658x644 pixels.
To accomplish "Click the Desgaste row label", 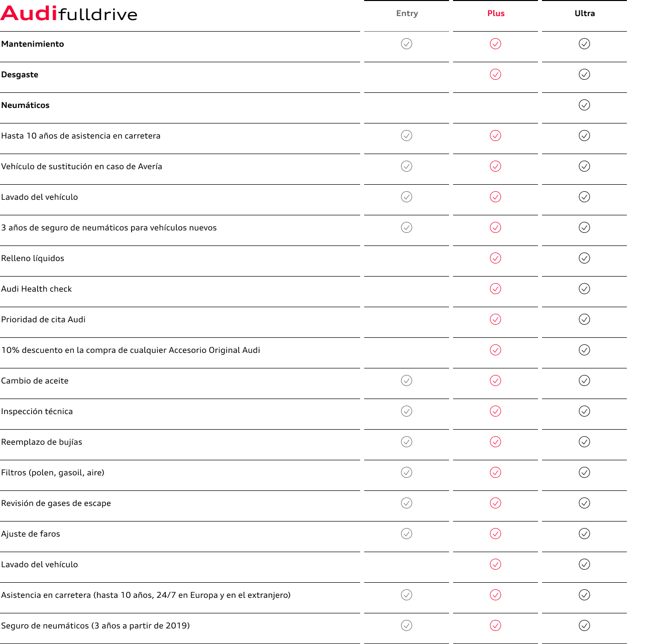I will (20, 75).
